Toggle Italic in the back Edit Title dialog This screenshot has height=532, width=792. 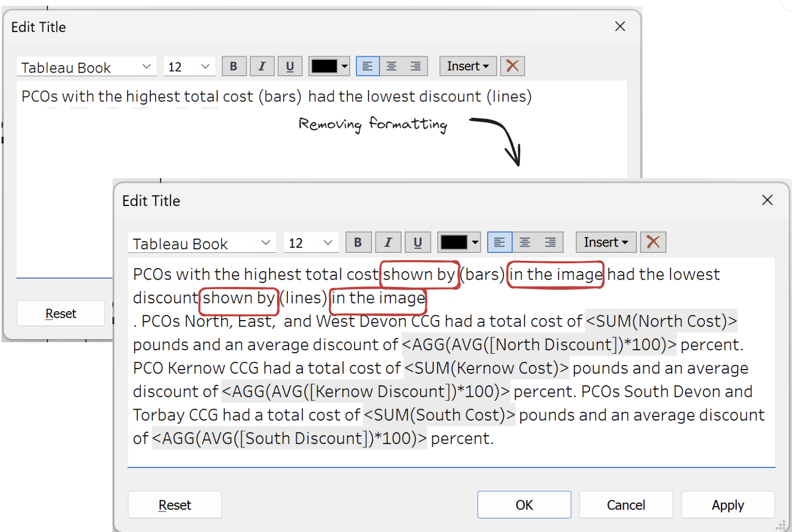click(x=262, y=66)
